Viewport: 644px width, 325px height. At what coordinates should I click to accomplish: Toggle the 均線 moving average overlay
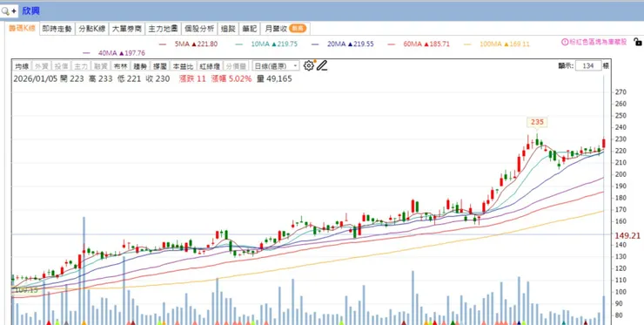pyautogui.click(x=22, y=66)
